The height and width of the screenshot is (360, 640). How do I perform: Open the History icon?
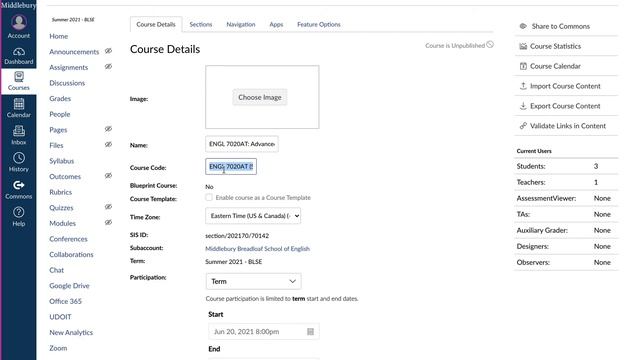[19, 158]
